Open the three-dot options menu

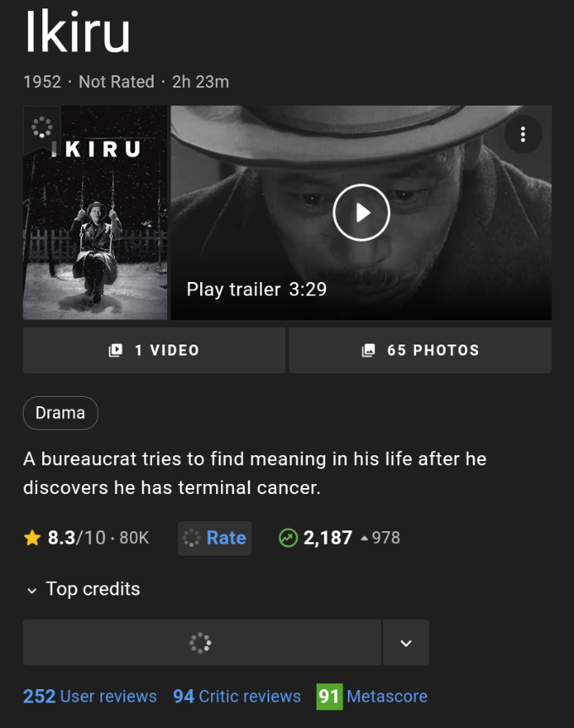coord(523,134)
